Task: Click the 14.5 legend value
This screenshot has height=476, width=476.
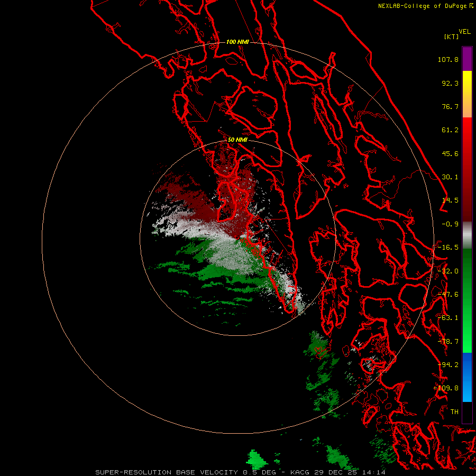Action: [450, 200]
